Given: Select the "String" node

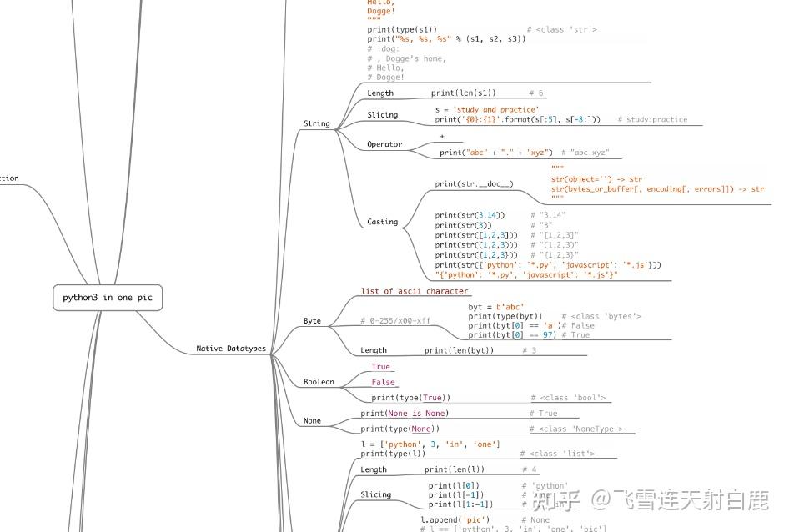Looking at the screenshot, I should point(316,123).
